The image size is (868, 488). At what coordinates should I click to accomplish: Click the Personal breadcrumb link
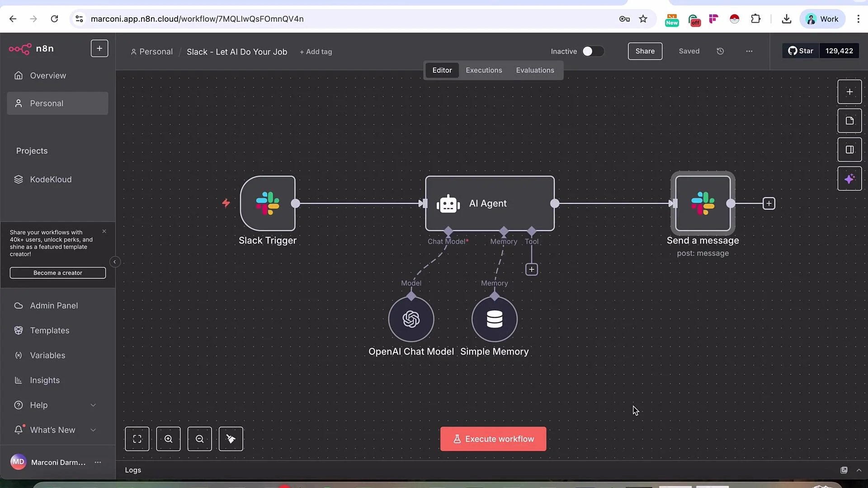pyautogui.click(x=152, y=52)
